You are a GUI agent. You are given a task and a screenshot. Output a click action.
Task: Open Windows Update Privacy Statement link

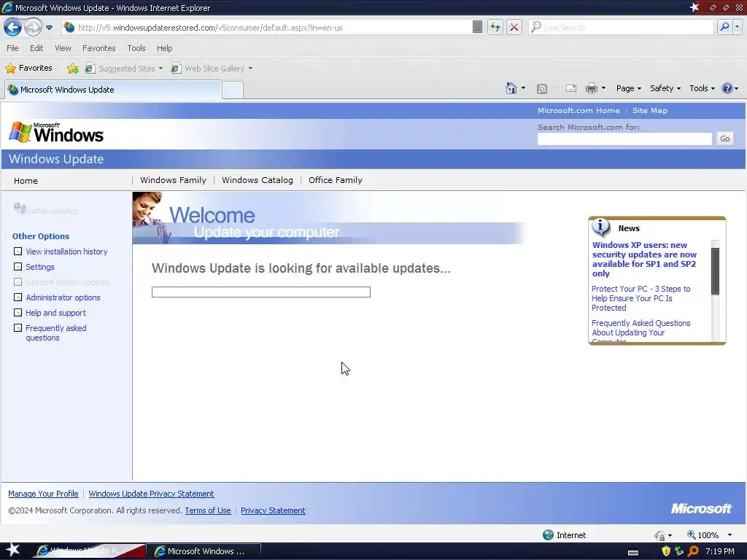151,494
